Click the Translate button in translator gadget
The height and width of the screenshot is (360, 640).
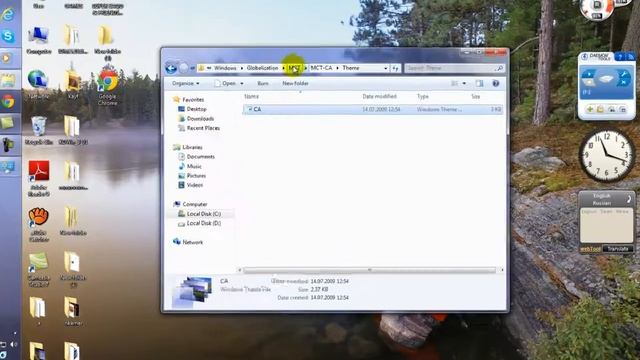(618, 249)
